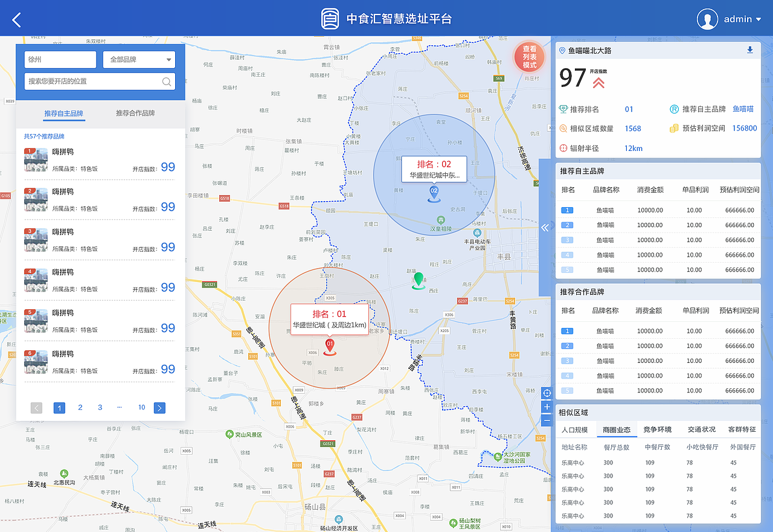This screenshot has width=773, height=532.
Task: Click the magnifier search icon
Action: tap(167, 82)
